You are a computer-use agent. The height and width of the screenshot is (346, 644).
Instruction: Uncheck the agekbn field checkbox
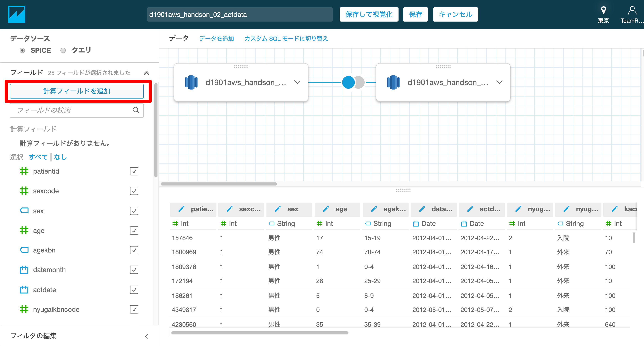coord(134,250)
